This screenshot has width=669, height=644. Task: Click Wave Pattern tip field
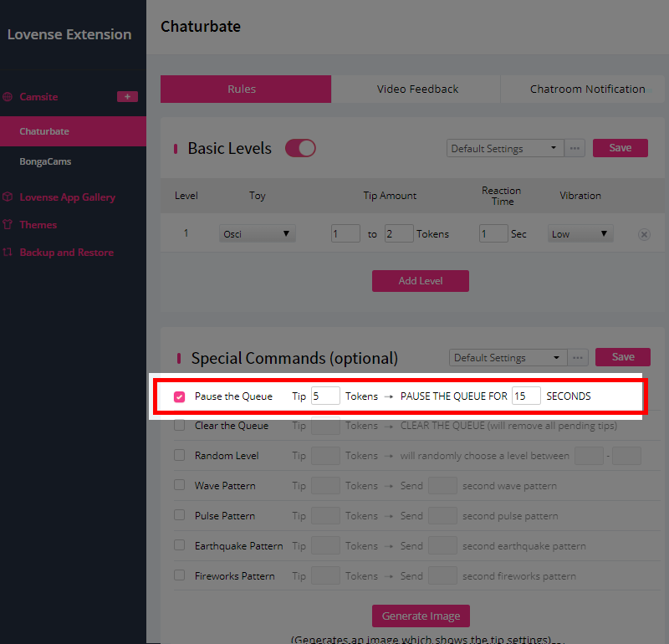(325, 486)
